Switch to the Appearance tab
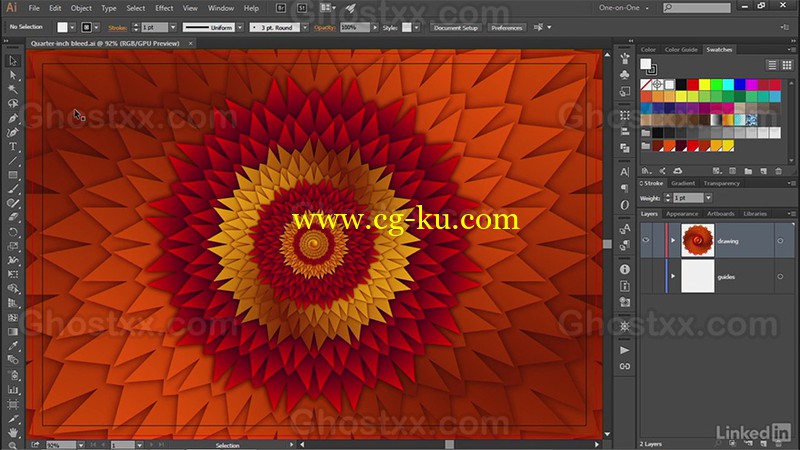Screen dimensions: 800x450 [x=682, y=214]
